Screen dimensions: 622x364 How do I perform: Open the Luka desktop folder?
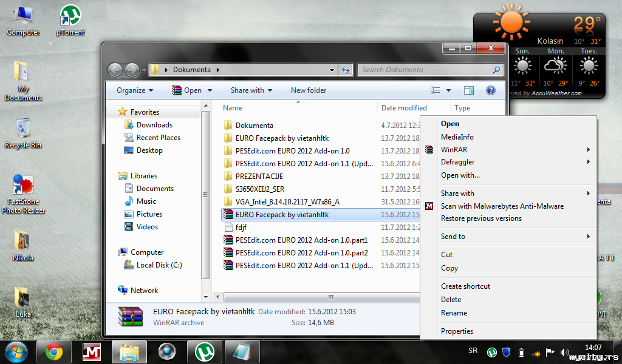pos(22,302)
